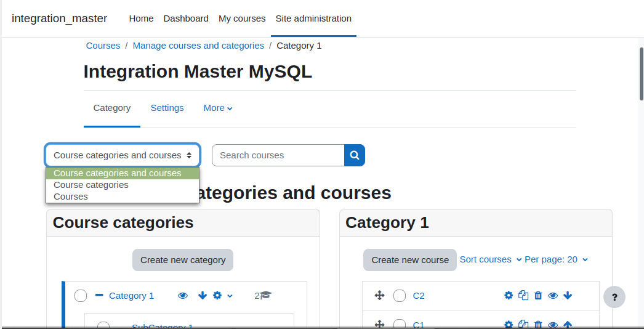The height and width of the screenshot is (329, 644).
Task: Move course C2 down with arrow
Action: pos(568,295)
